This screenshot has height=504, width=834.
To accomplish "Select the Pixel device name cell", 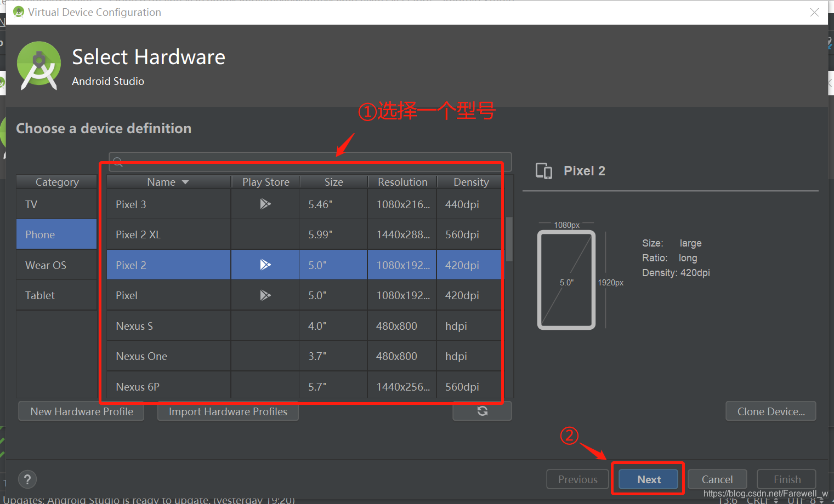I will (x=169, y=295).
